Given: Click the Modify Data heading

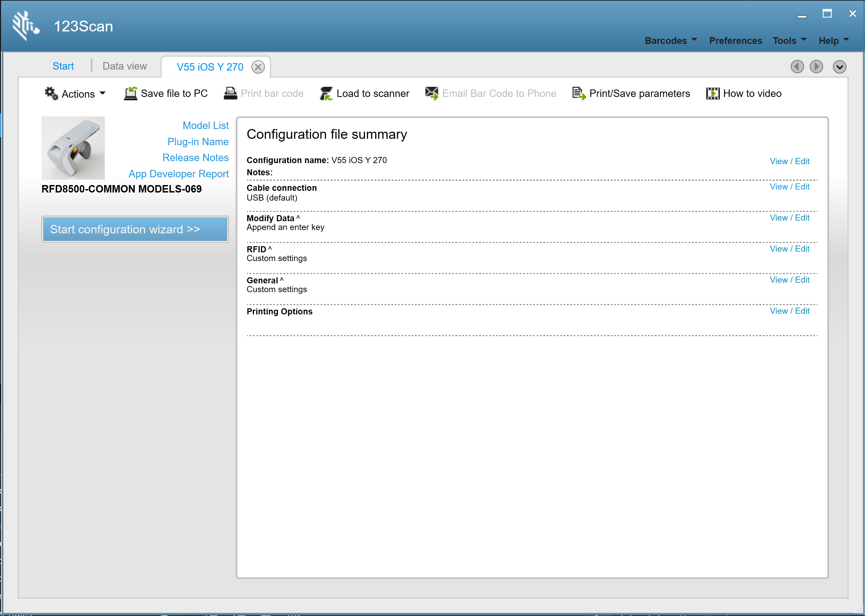Looking at the screenshot, I should (270, 218).
